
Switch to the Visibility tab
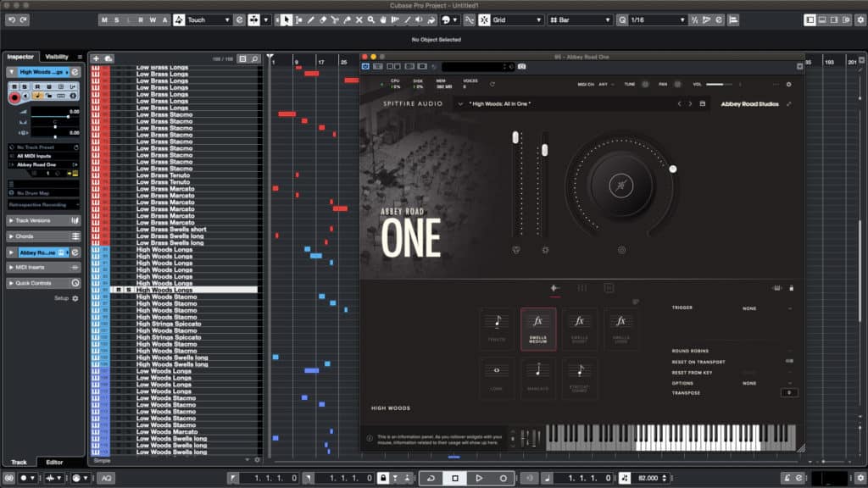pyautogui.click(x=57, y=56)
